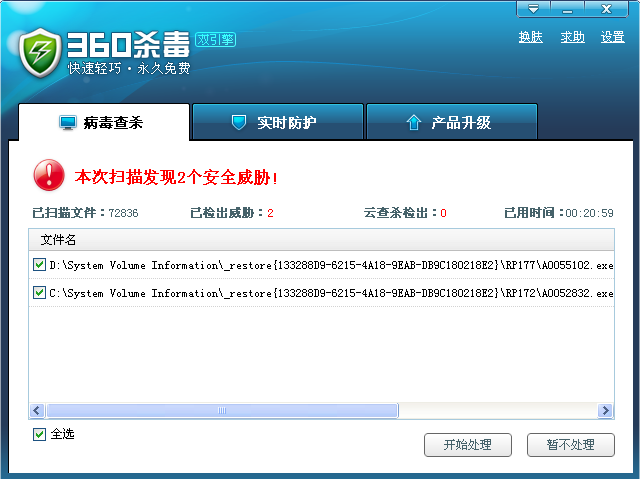This screenshot has height=479, width=640.
Task: Click the 360 green shield logo
Action: (40, 53)
